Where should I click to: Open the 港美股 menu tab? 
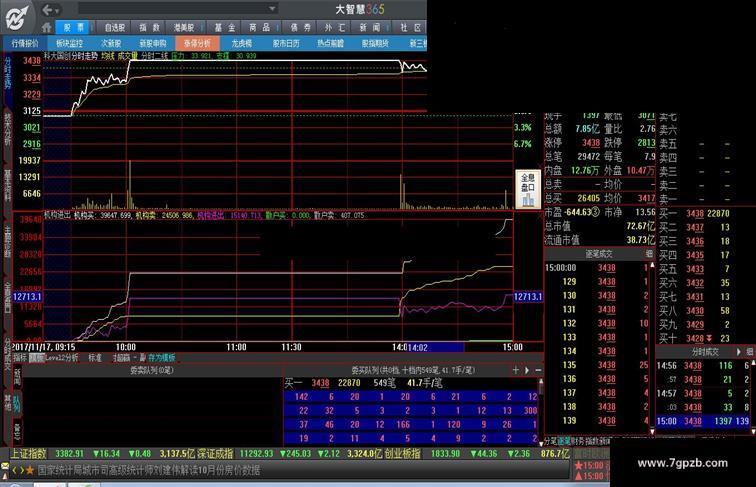tap(184, 27)
